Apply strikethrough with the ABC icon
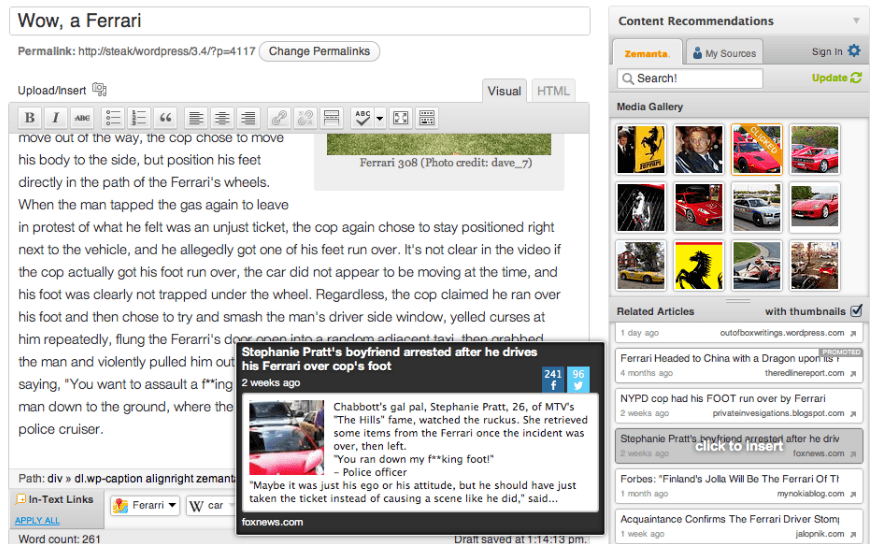Screen dimensions: 870x544 (82, 118)
